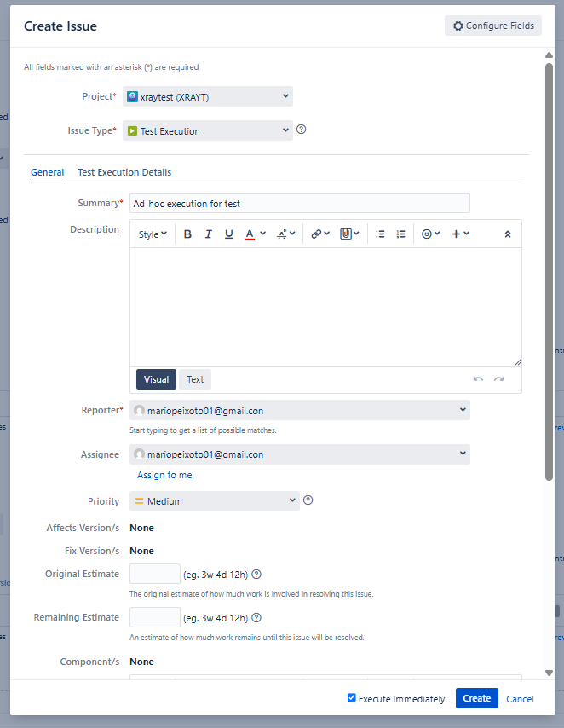The height and width of the screenshot is (728, 564).
Task: Select the General tab
Action: (47, 172)
